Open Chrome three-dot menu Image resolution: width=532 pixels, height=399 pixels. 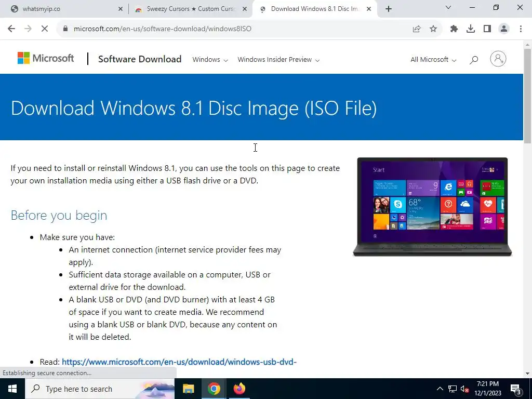[x=521, y=29]
